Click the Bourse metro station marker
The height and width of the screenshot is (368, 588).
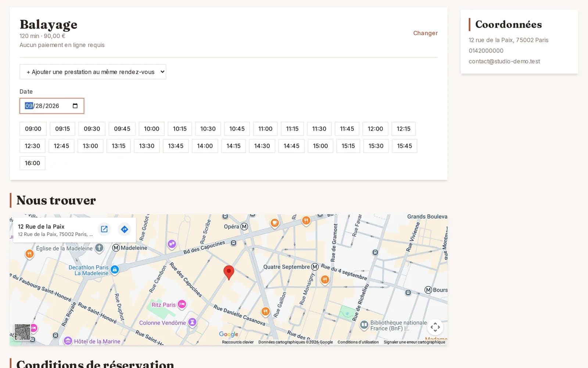coord(428,290)
